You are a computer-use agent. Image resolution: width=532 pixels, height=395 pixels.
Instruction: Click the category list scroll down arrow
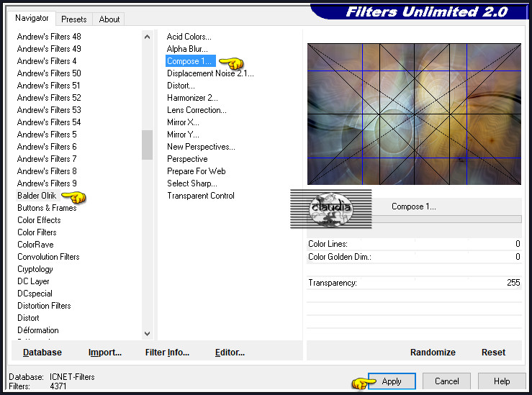pos(147,334)
